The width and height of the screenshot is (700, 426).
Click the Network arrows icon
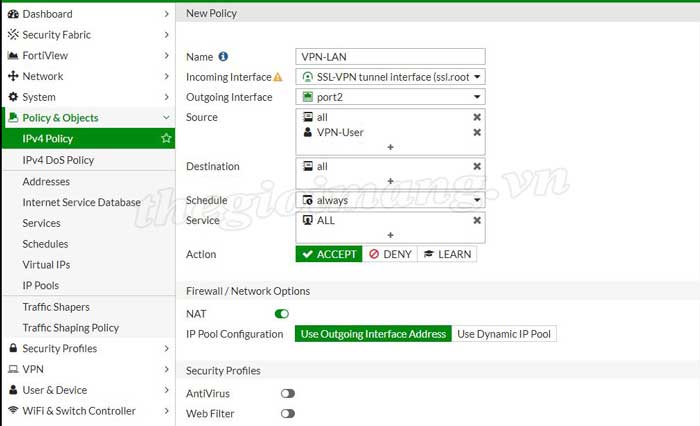point(13,76)
